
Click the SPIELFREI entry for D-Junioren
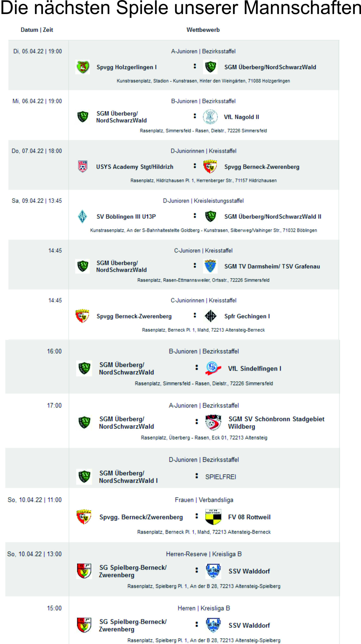click(221, 477)
